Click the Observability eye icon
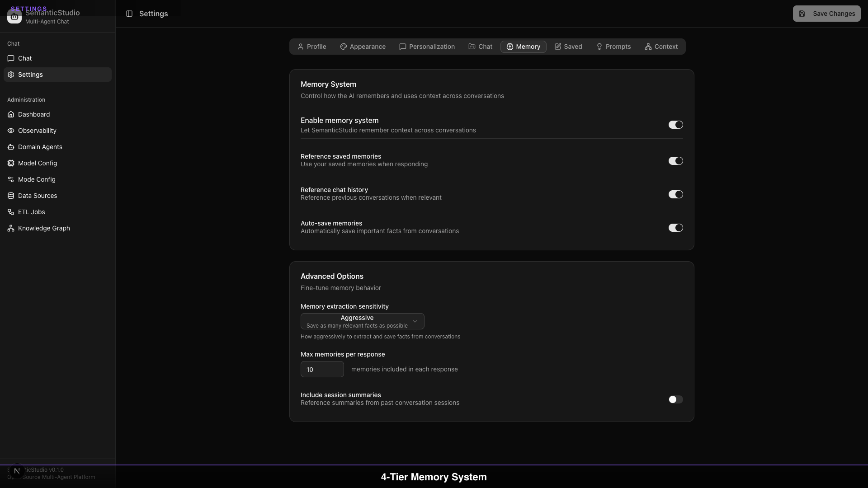 10,131
